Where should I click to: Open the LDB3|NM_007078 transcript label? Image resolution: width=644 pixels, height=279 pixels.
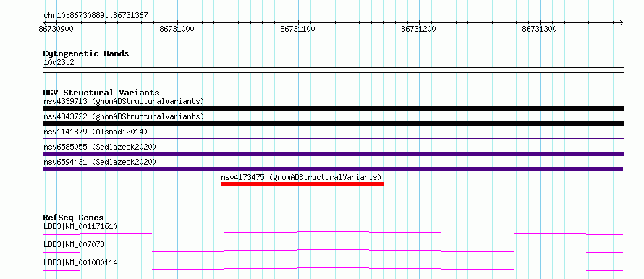click(x=74, y=244)
